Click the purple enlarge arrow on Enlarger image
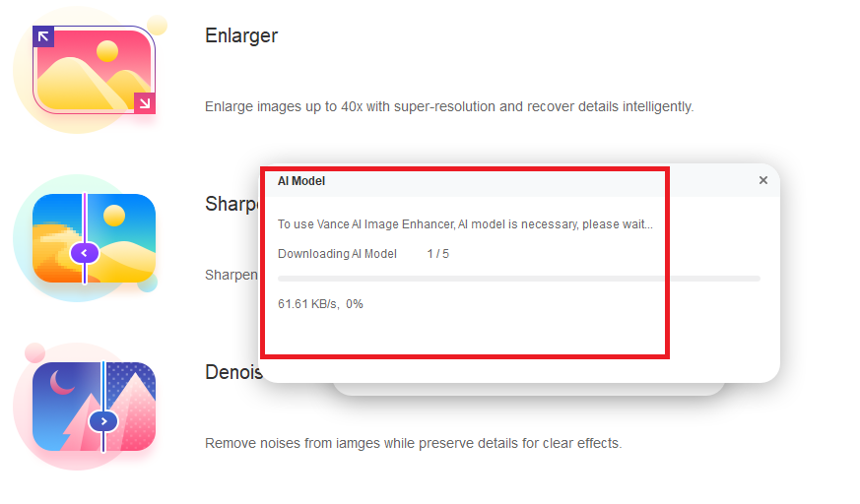 (43, 36)
